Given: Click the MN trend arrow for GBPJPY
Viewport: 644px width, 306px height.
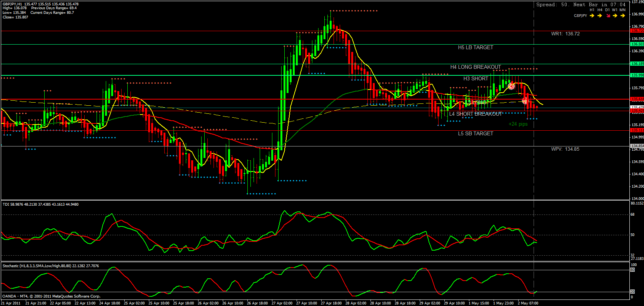Looking at the screenshot, I should 623,16.
